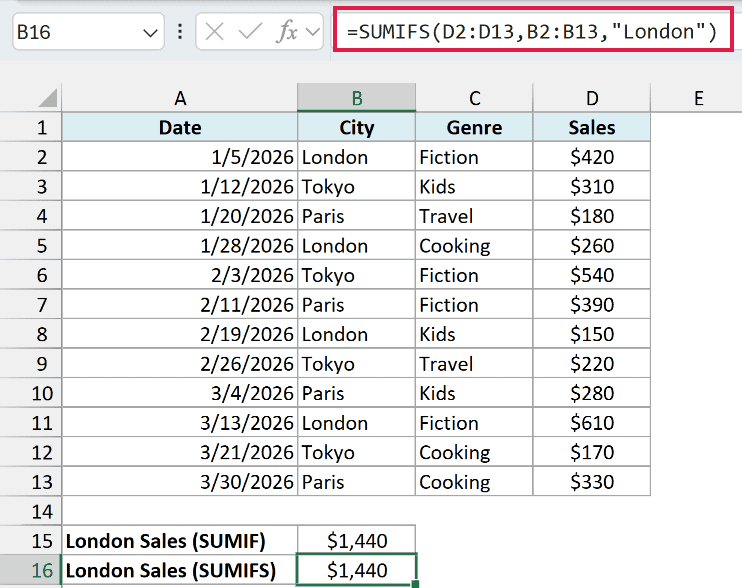Select the cell with date 3/21/2026
Image resolution: width=742 pixels, height=588 pixels.
tap(180, 452)
